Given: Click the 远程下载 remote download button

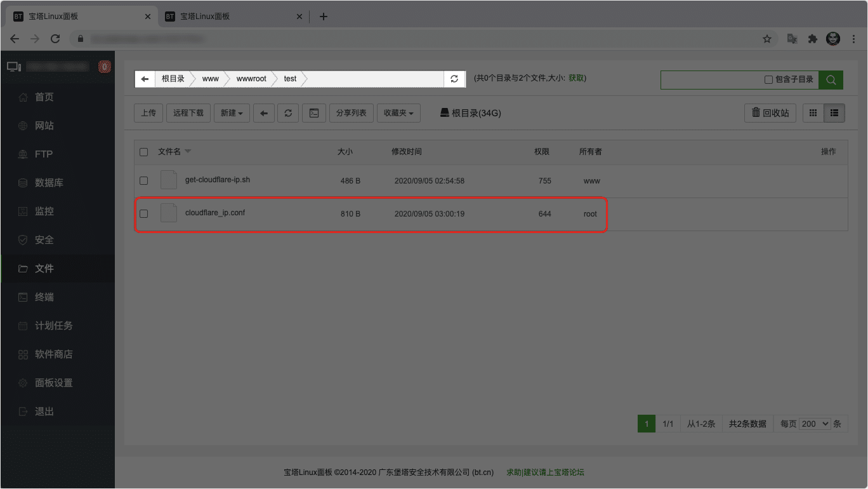Looking at the screenshot, I should tap(188, 113).
